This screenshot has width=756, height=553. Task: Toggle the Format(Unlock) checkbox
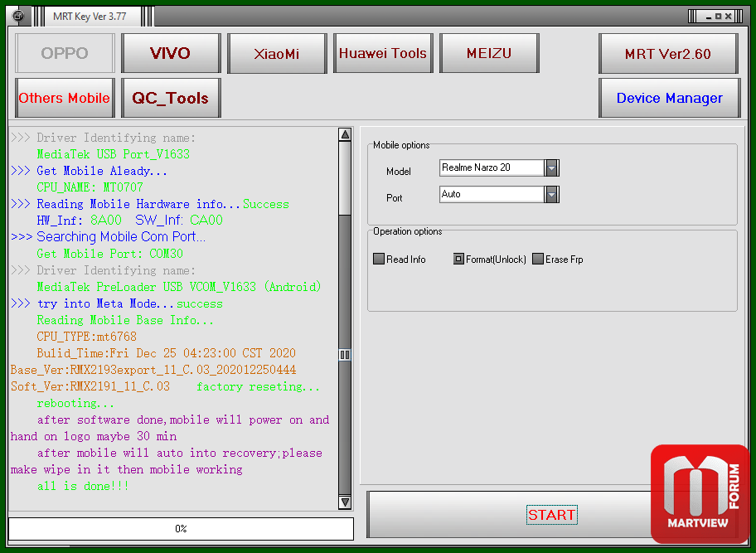click(458, 259)
